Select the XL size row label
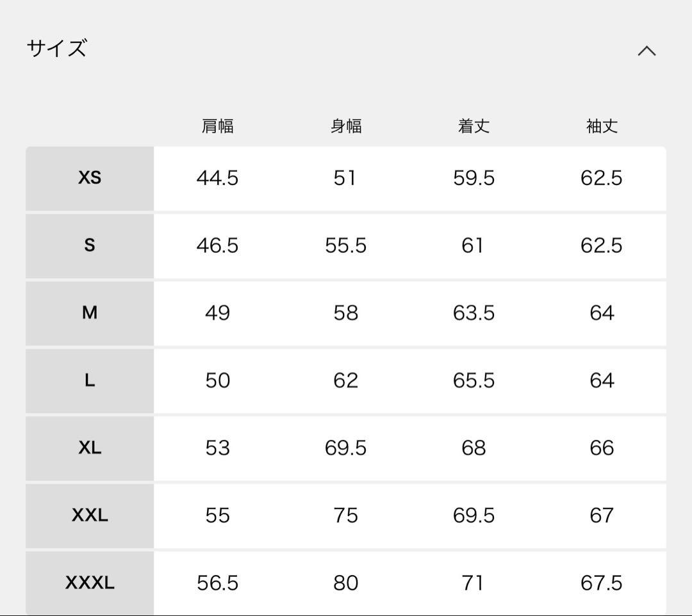Screen dimensions: 692x616 point(90,448)
